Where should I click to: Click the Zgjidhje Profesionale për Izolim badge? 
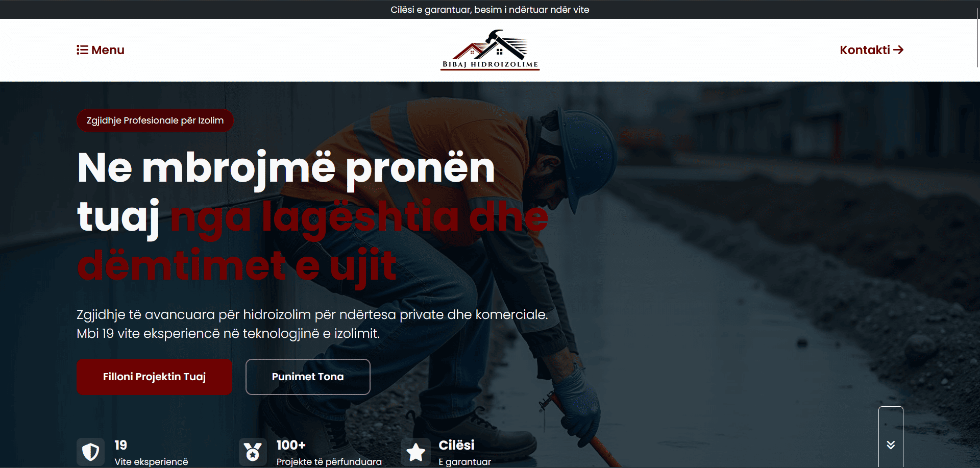(155, 120)
